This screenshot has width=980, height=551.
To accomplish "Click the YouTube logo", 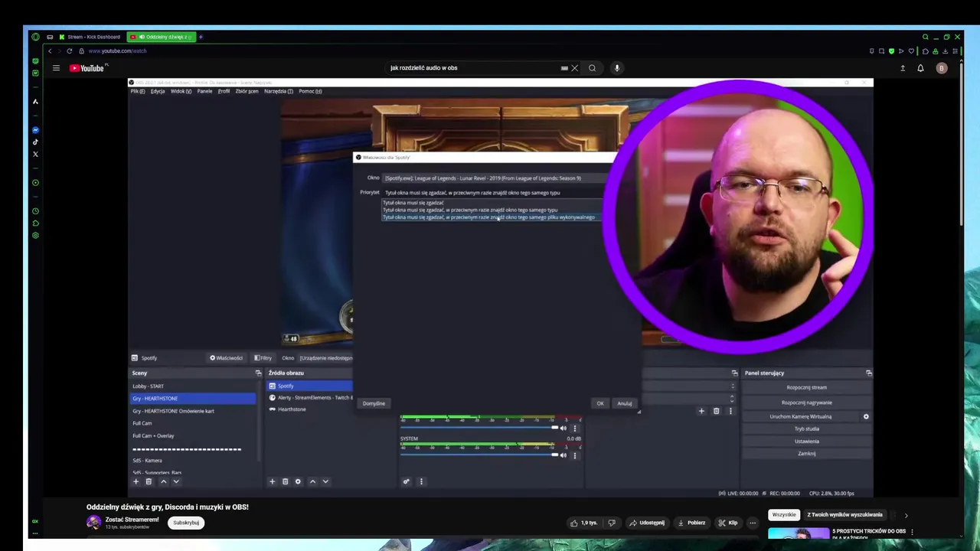I will (87, 68).
